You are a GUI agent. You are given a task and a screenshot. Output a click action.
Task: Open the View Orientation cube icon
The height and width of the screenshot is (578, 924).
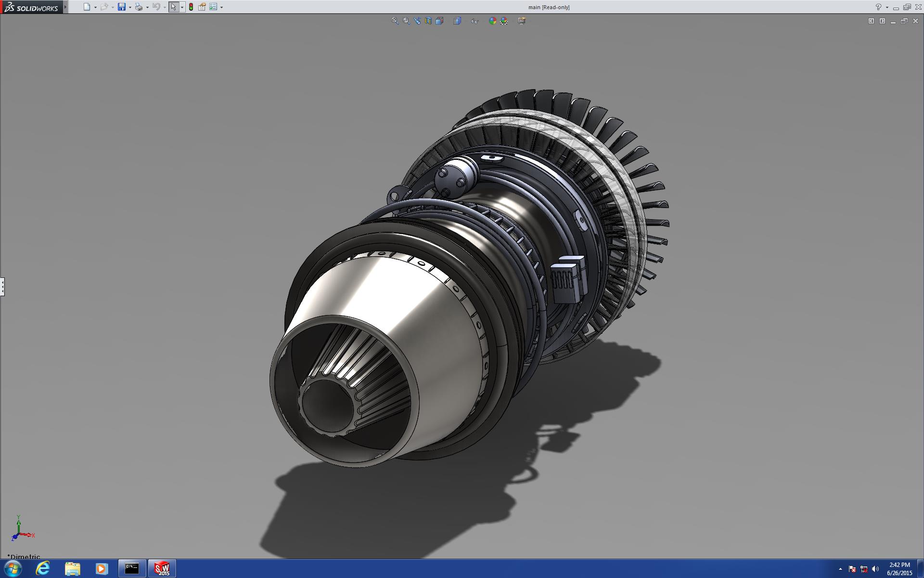439,21
